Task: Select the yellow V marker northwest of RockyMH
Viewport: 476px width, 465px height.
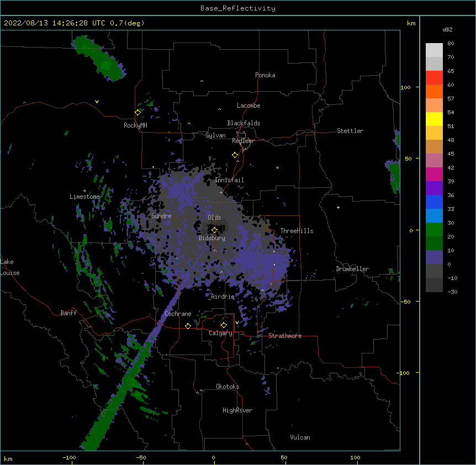Action: [x=97, y=102]
